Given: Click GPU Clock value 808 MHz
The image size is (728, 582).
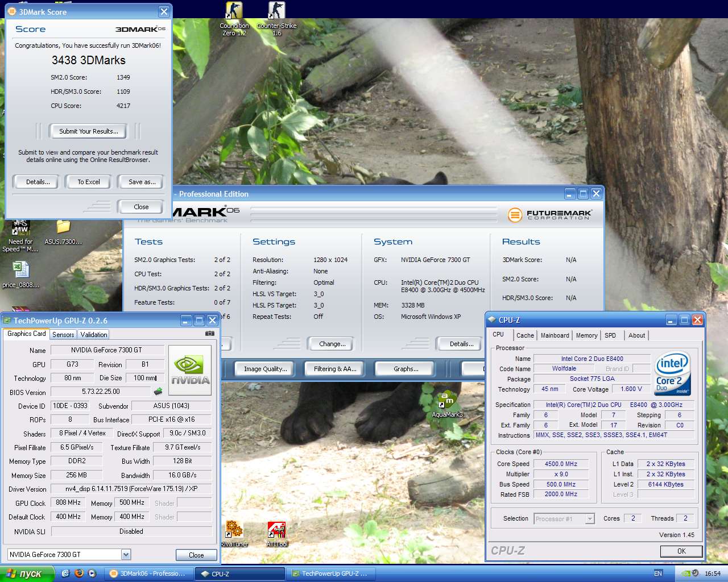Looking at the screenshot, I should [68, 503].
